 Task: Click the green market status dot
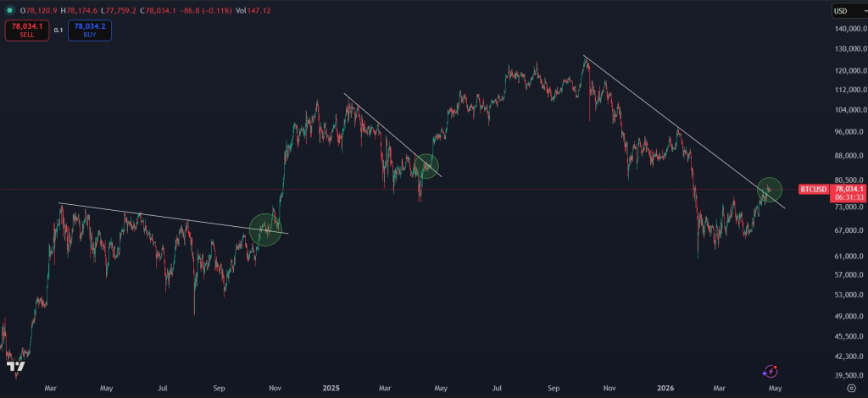point(8,9)
